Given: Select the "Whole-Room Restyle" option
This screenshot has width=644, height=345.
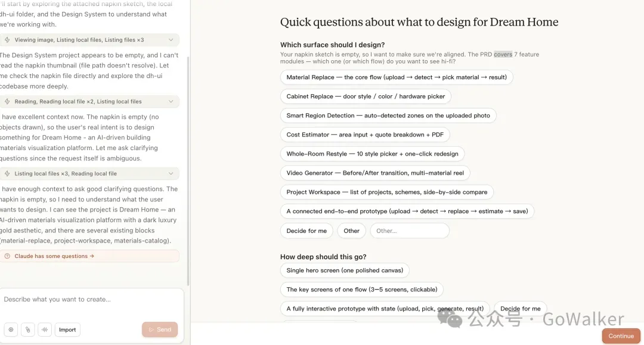Looking at the screenshot, I should tap(372, 154).
